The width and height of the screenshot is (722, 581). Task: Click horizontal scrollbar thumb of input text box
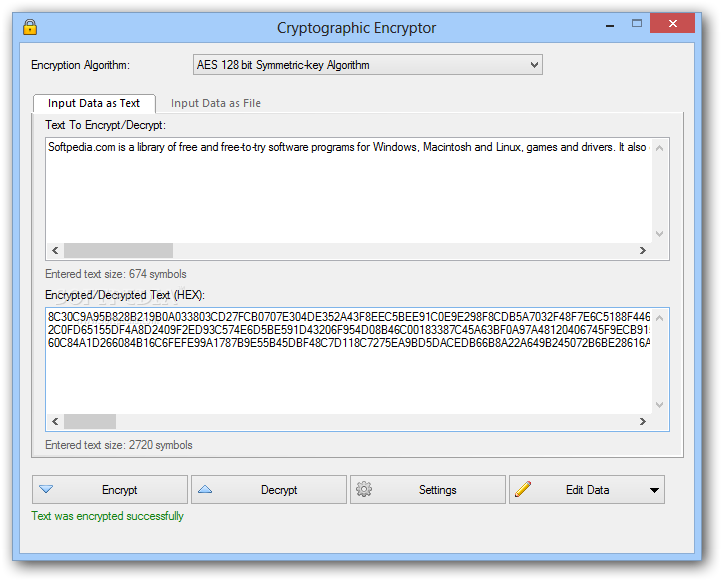click(118, 250)
